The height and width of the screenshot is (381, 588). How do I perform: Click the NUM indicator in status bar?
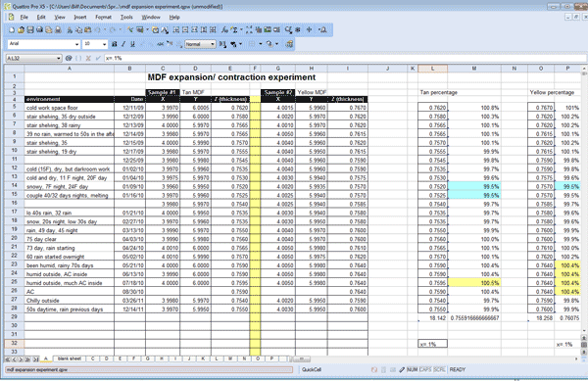(x=413, y=370)
